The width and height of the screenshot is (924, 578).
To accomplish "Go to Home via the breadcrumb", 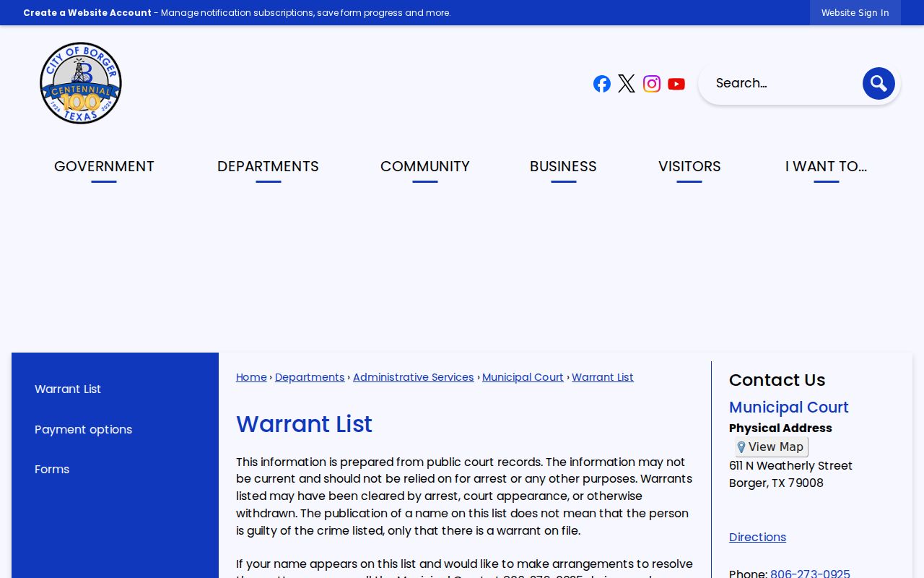I will [x=251, y=377].
